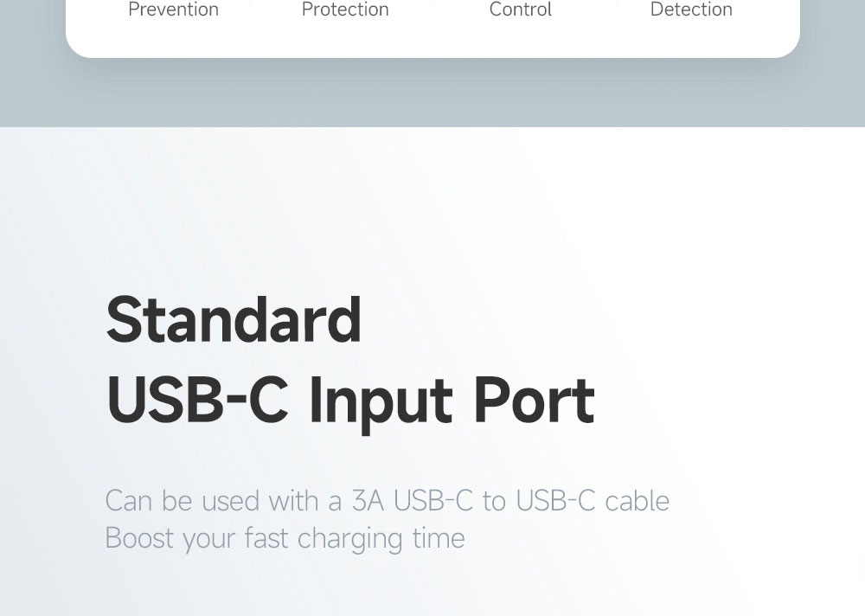865x616 pixels.
Task: Select the Protection label
Action: tap(345, 10)
